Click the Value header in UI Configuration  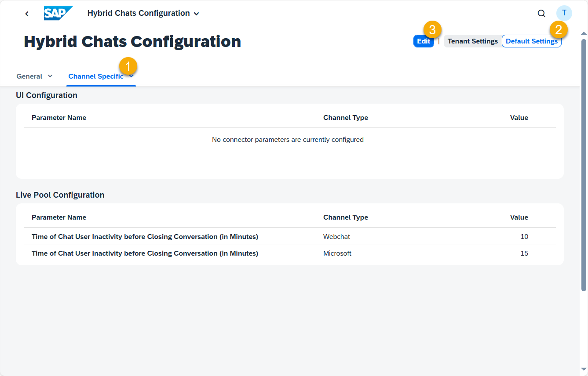519,118
